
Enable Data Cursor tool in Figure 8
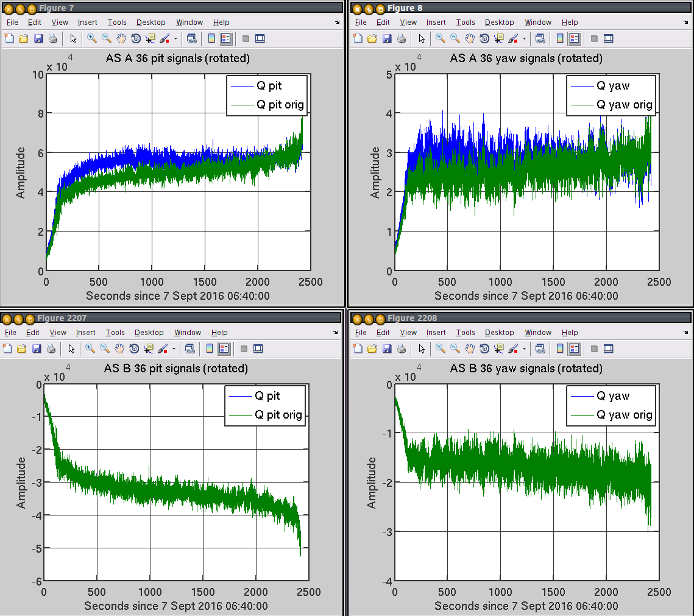click(x=499, y=39)
